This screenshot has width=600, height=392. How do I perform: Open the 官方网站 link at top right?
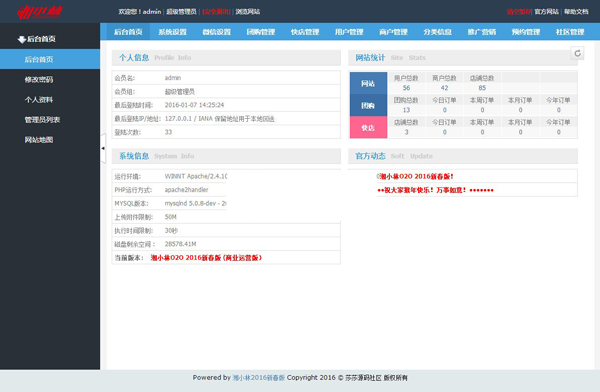tap(546, 12)
